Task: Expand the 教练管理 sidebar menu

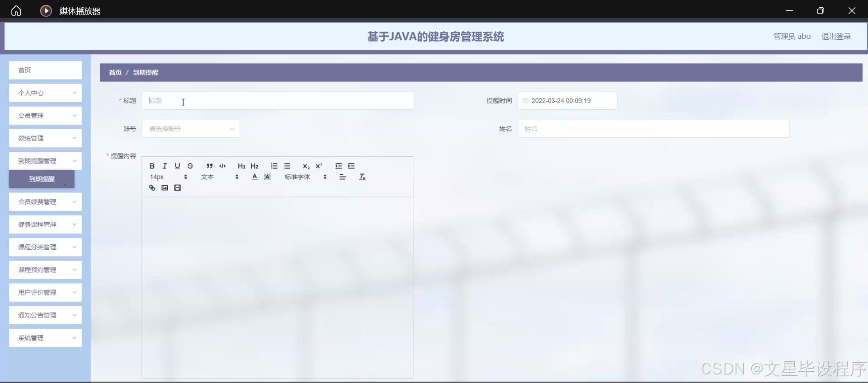Action: [x=45, y=138]
